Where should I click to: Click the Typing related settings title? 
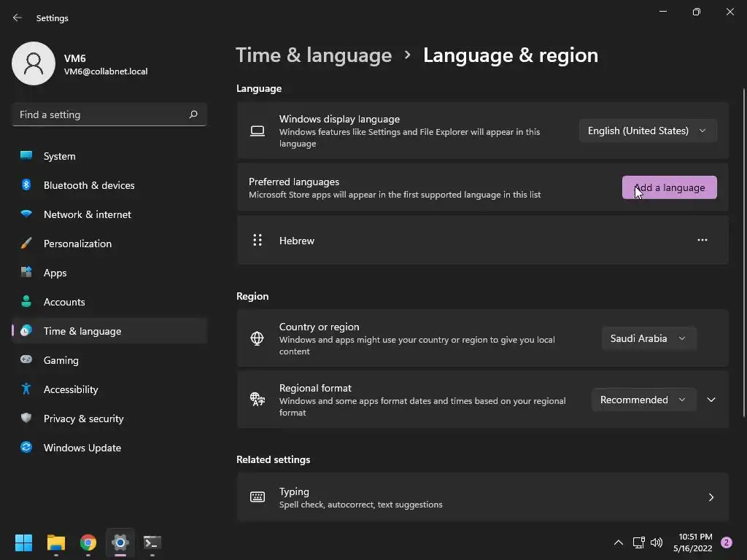pyautogui.click(x=294, y=491)
